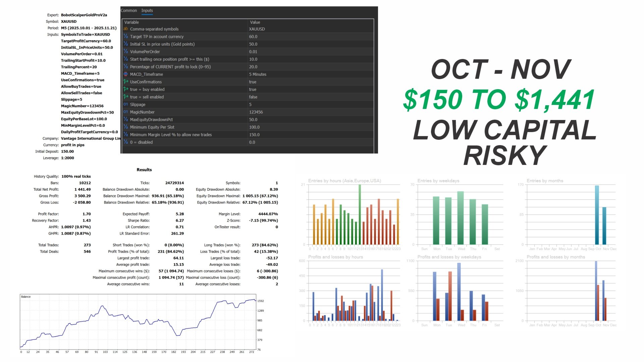Switch to the Common tab
The image size is (644, 362).
point(129,10)
